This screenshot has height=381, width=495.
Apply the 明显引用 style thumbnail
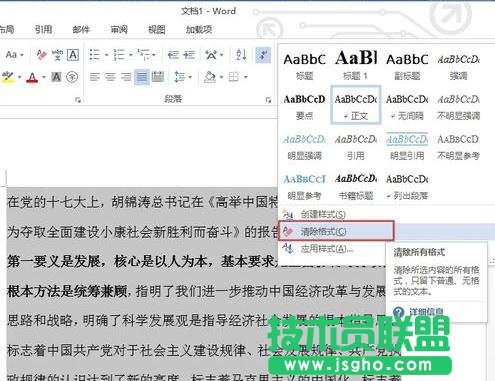pyautogui.click(x=407, y=146)
